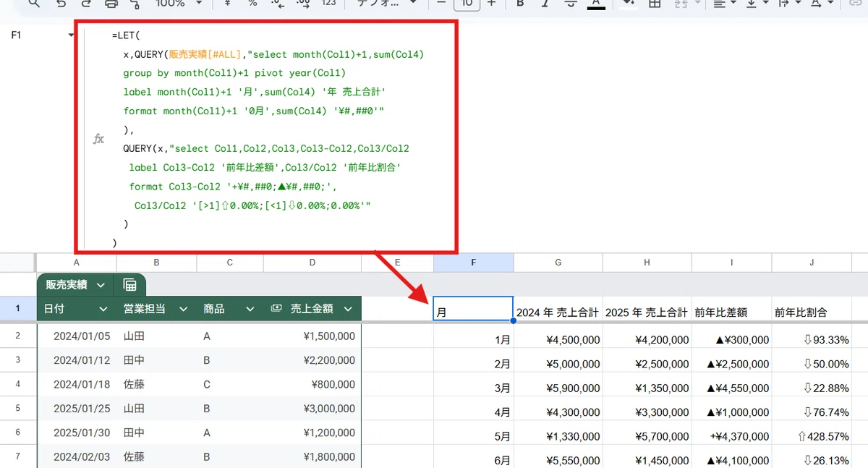
Task: Increase decimal places
Action: tap(303, 4)
